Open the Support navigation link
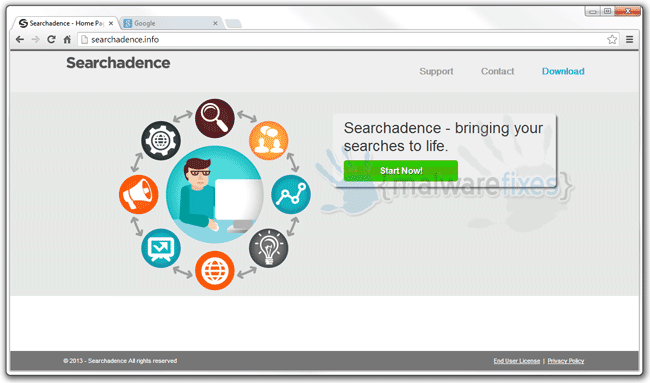Screen dimensions: 650x383 (x=436, y=71)
